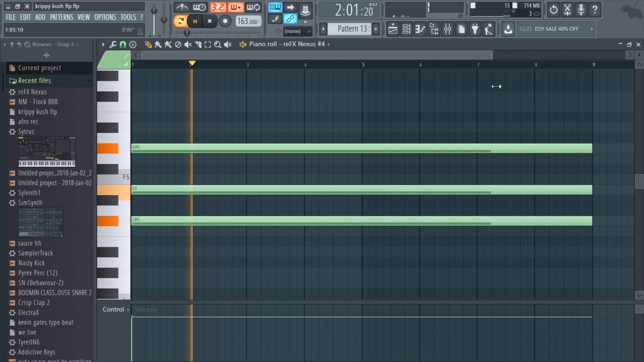Click the undo history icon
The image size is (644, 362).
[553, 9]
